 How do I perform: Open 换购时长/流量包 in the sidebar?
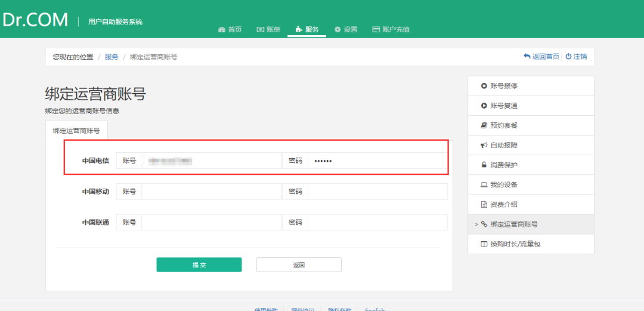pos(515,244)
